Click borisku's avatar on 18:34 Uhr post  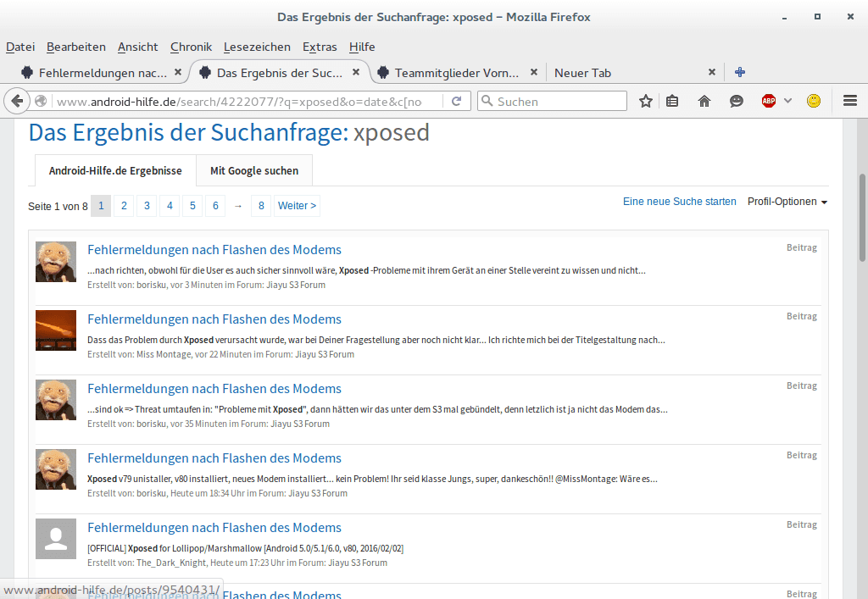point(56,469)
